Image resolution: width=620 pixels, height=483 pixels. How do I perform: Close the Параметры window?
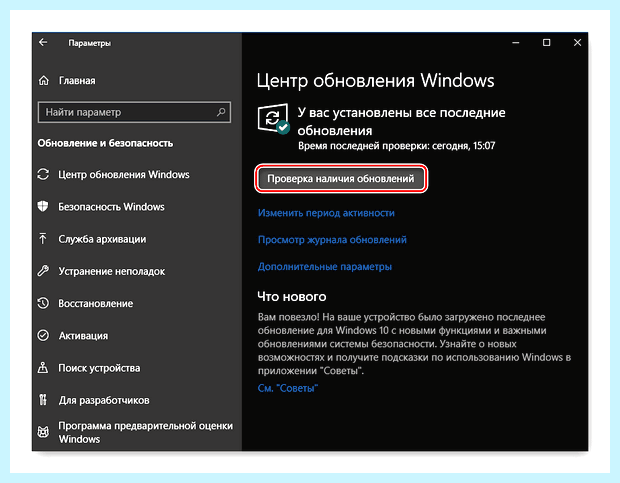[x=577, y=43]
